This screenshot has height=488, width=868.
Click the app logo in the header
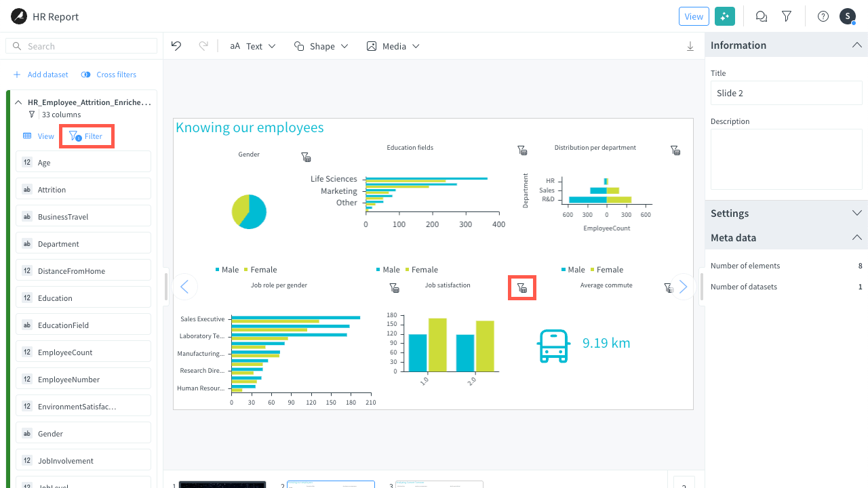pos(19,16)
